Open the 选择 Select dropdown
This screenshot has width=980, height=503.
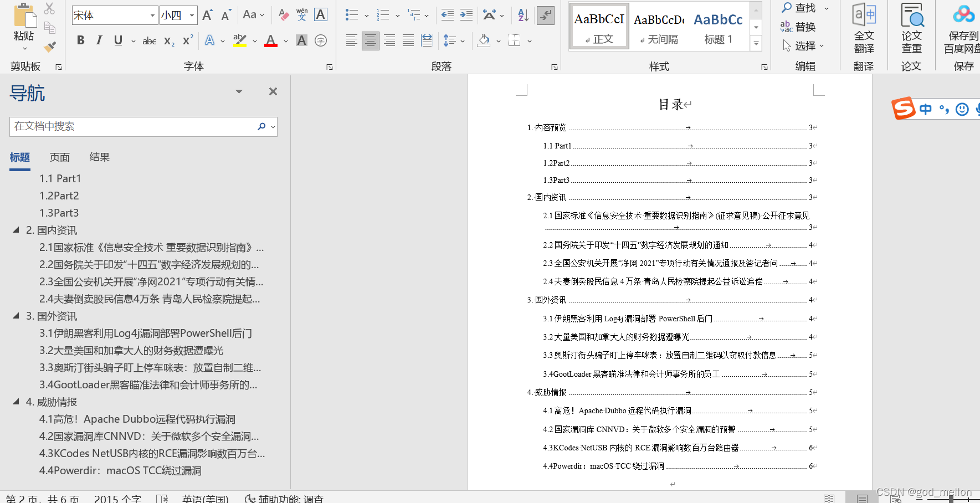click(803, 45)
